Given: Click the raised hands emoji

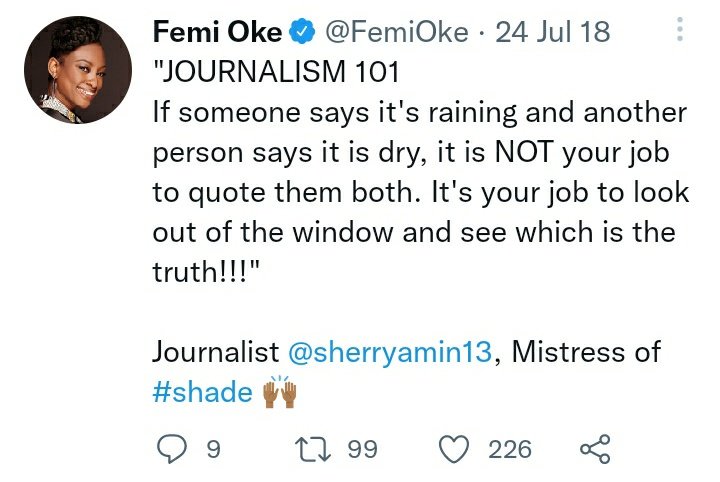Looking at the screenshot, I should (x=280, y=392).
